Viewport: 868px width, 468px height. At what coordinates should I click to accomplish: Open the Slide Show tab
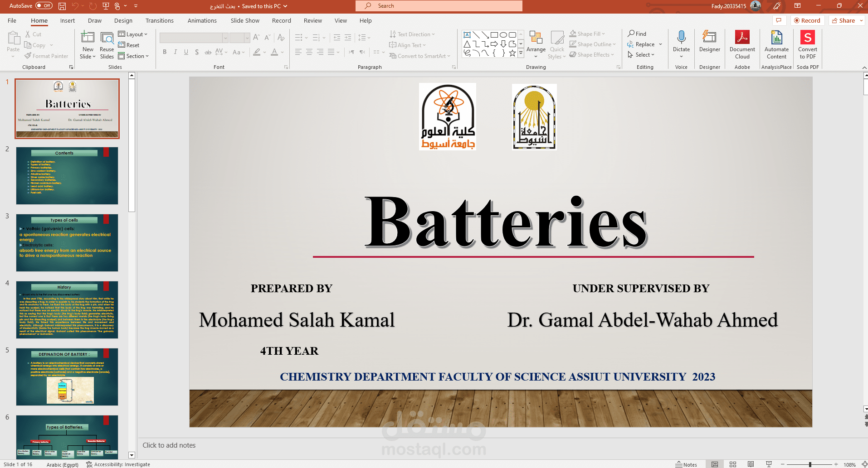click(x=245, y=21)
